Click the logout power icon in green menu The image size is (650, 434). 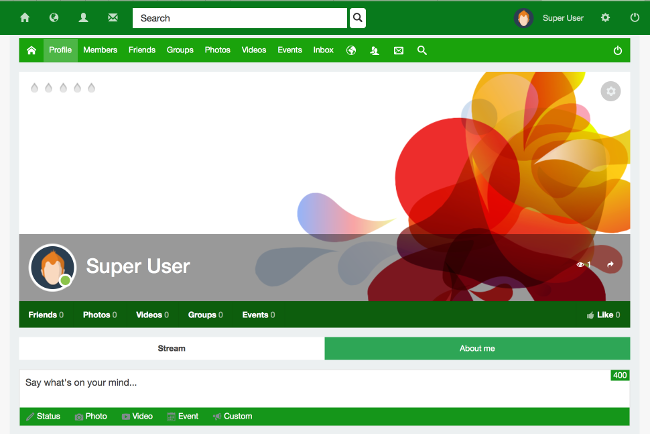coord(618,51)
